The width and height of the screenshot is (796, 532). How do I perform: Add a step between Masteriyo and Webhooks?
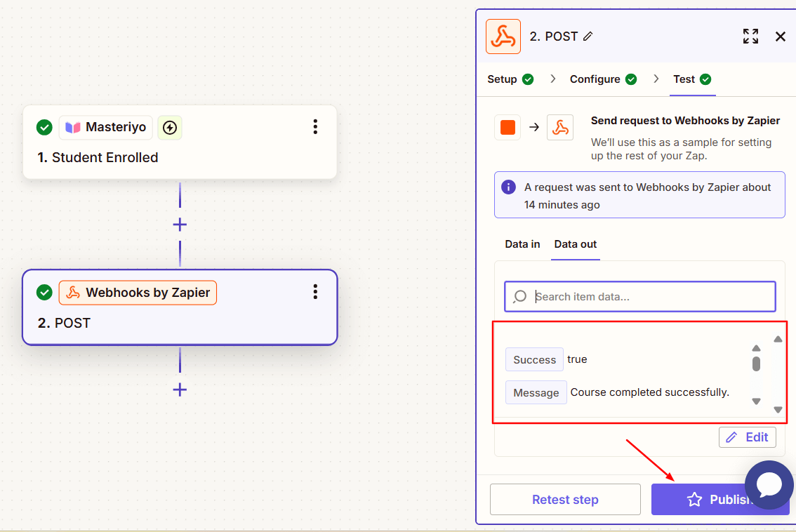(x=180, y=225)
